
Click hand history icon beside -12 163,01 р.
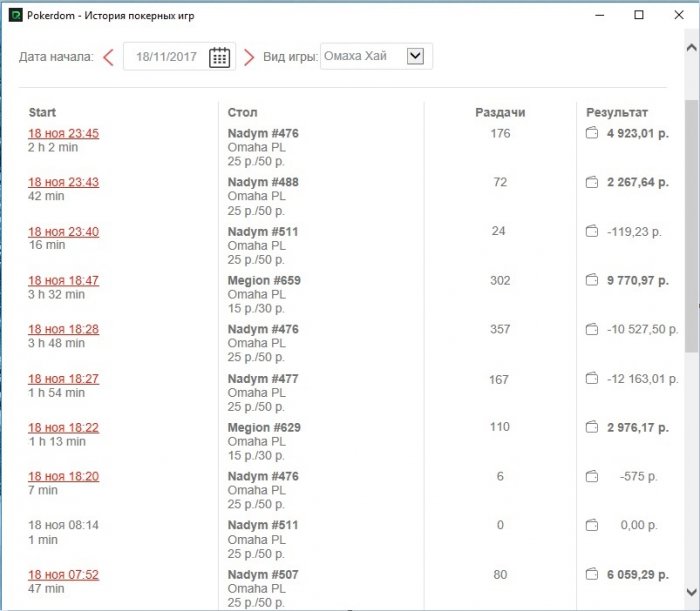591,379
